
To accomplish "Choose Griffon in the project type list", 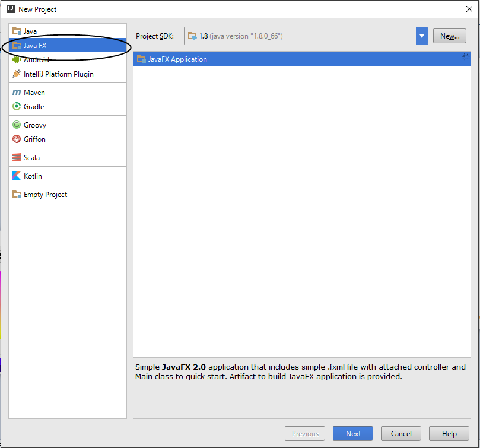I will click(x=68, y=139).
